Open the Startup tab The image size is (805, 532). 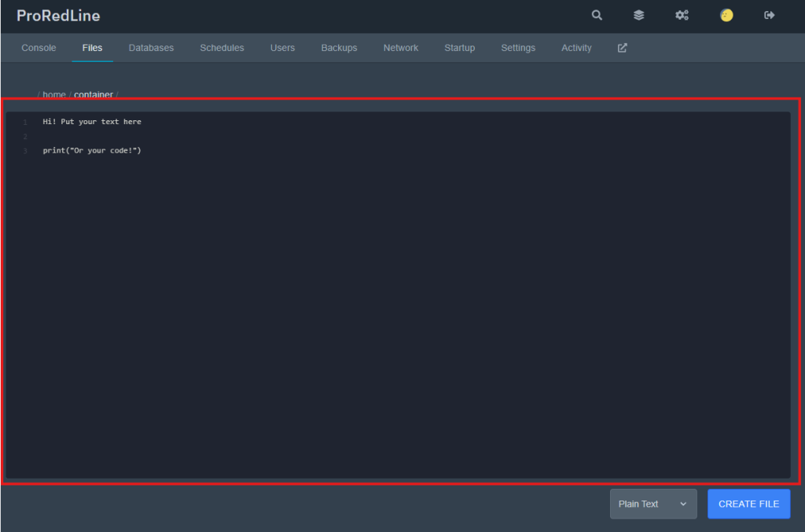[x=459, y=48]
